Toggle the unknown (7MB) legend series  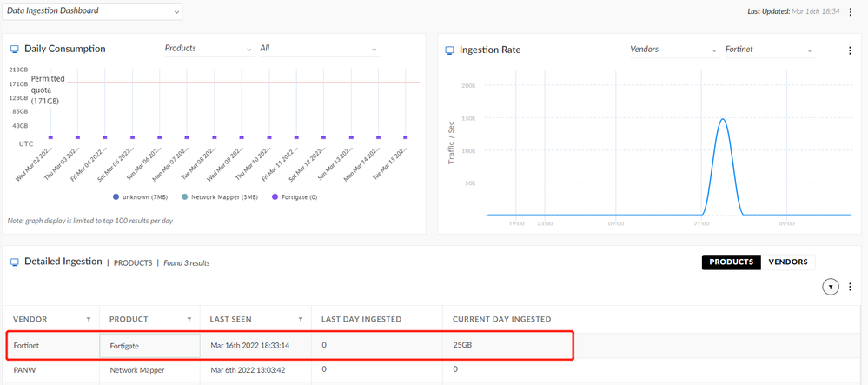[139, 196]
